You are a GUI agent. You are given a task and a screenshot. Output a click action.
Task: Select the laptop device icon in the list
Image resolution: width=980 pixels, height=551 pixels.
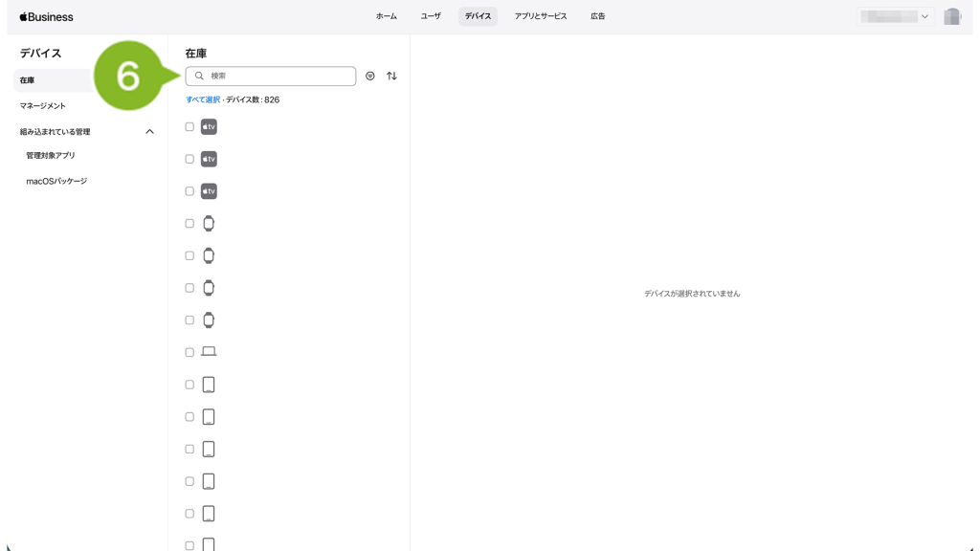209,352
